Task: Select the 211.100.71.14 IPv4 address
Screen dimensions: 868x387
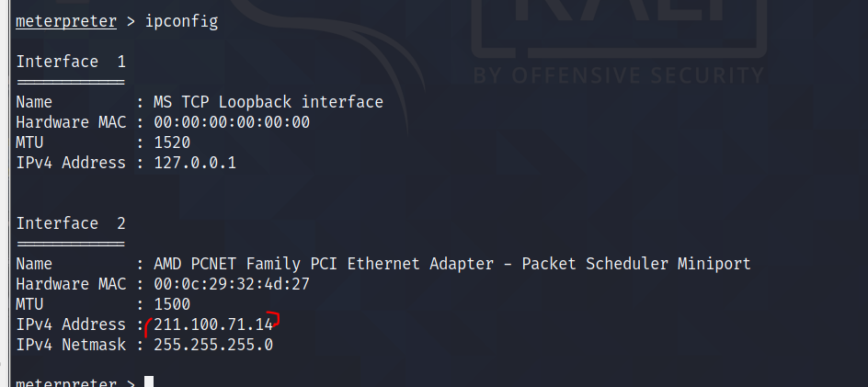Action: pos(213,324)
